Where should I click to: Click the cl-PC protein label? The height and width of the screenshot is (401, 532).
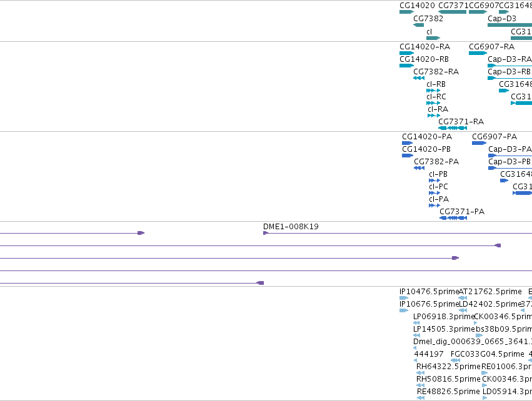pyautogui.click(x=438, y=187)
